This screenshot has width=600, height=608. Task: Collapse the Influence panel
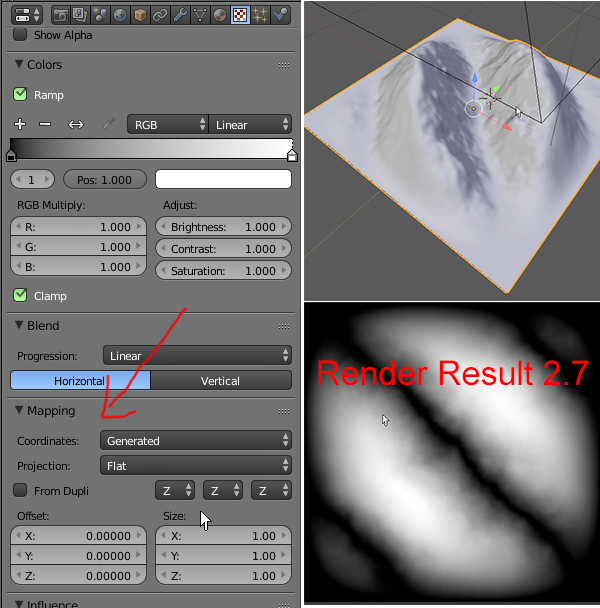click(19, 604)
